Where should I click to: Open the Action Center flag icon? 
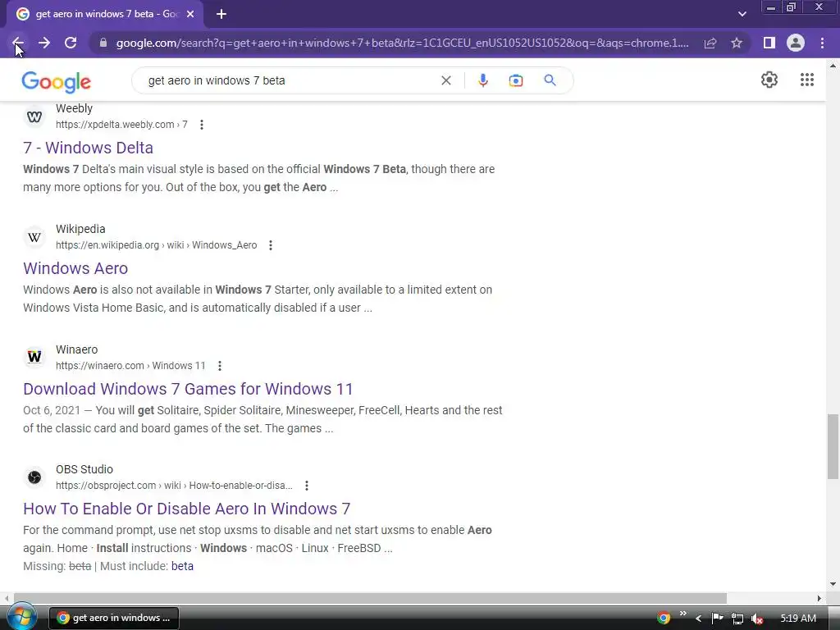717,619
